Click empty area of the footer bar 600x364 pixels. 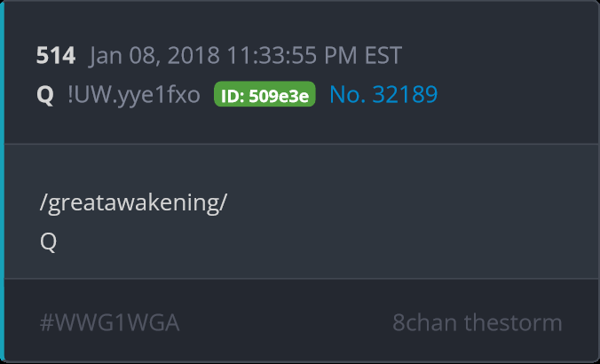[287, 322]
